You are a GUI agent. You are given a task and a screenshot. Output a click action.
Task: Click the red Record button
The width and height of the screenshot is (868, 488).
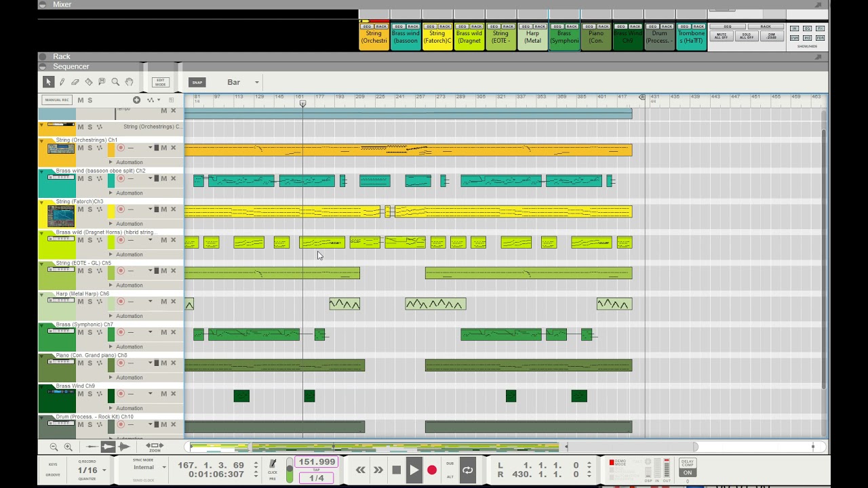point(432,470)
